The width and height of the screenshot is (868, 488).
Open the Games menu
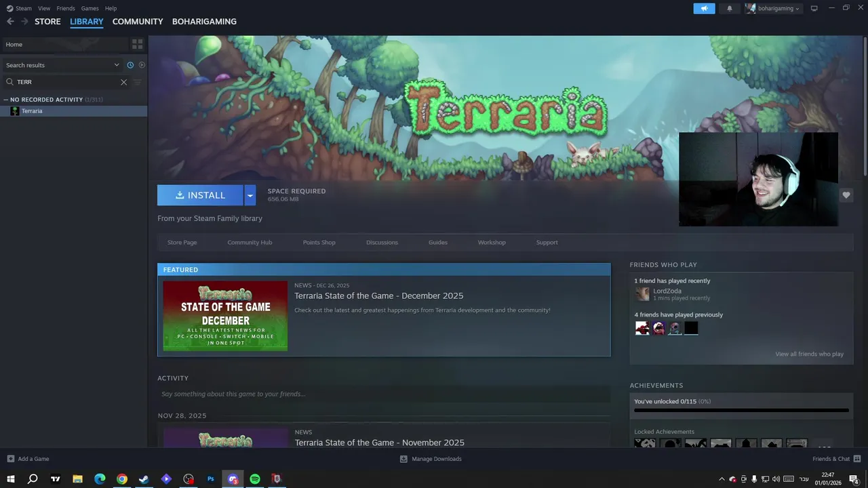click(90, 8)
